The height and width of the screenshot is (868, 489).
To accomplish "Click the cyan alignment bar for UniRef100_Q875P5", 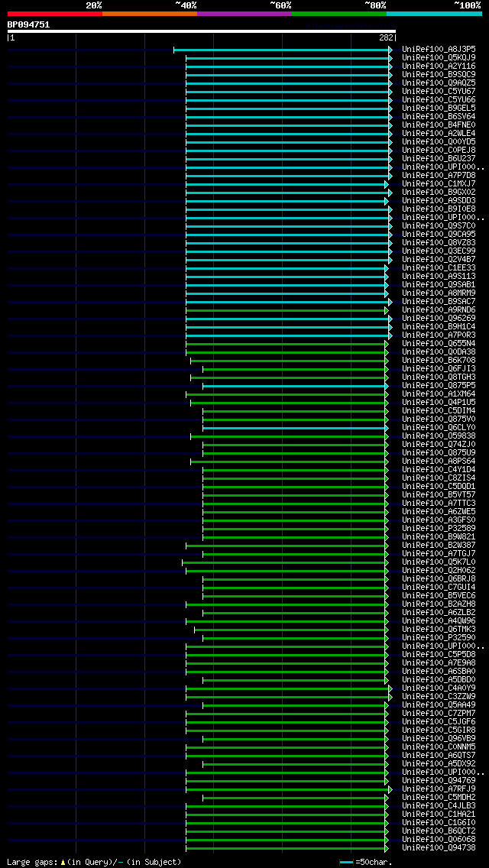I will (x=294, y=385).
